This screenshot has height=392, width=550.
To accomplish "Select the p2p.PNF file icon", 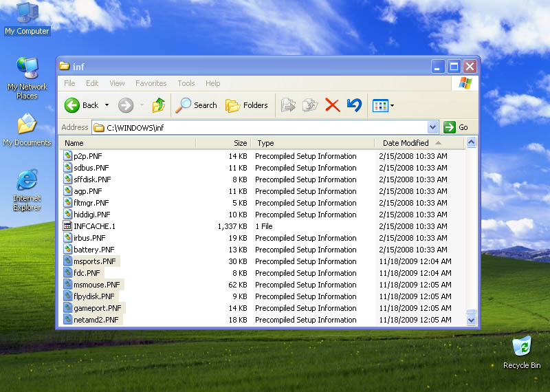I will click(67, 156).
